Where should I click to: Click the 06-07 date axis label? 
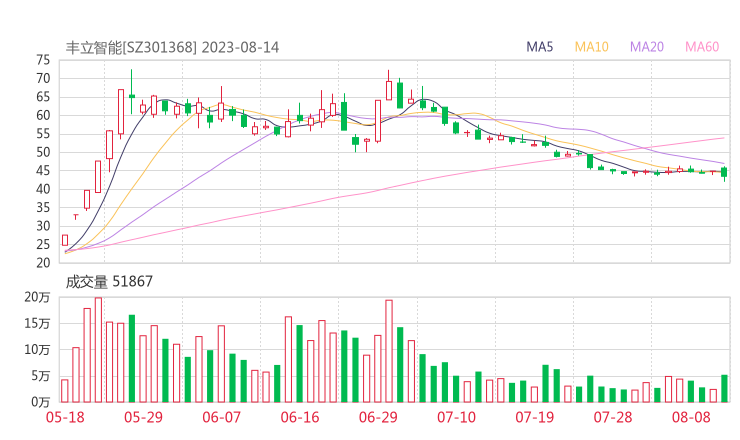(x=222, y=417)
